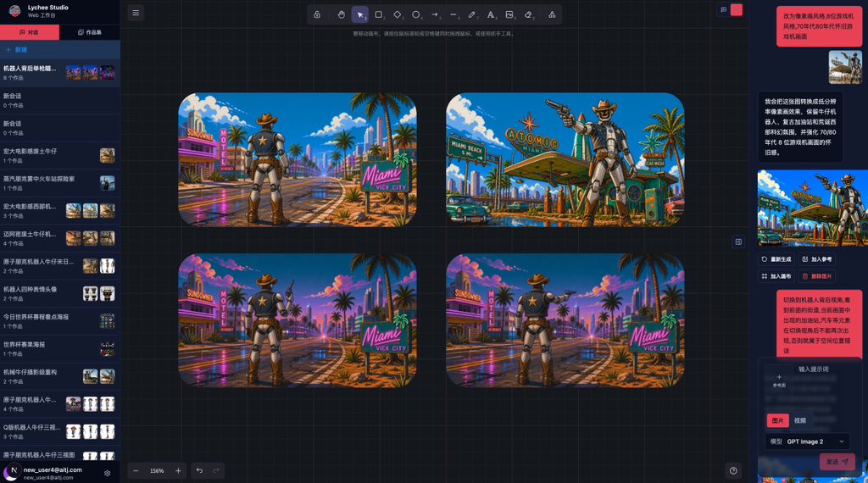Select the Insert image tool
The image size is (868, 483).
(x=509, y=14)
